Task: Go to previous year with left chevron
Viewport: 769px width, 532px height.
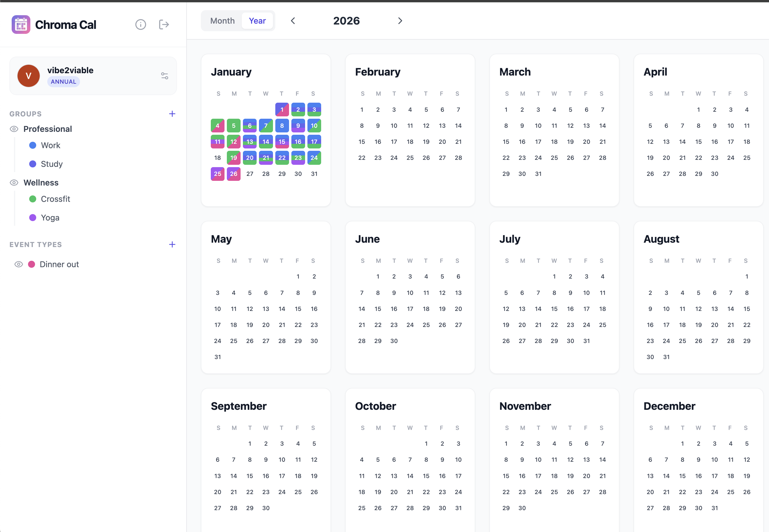Action: click(x=293, y=20)
